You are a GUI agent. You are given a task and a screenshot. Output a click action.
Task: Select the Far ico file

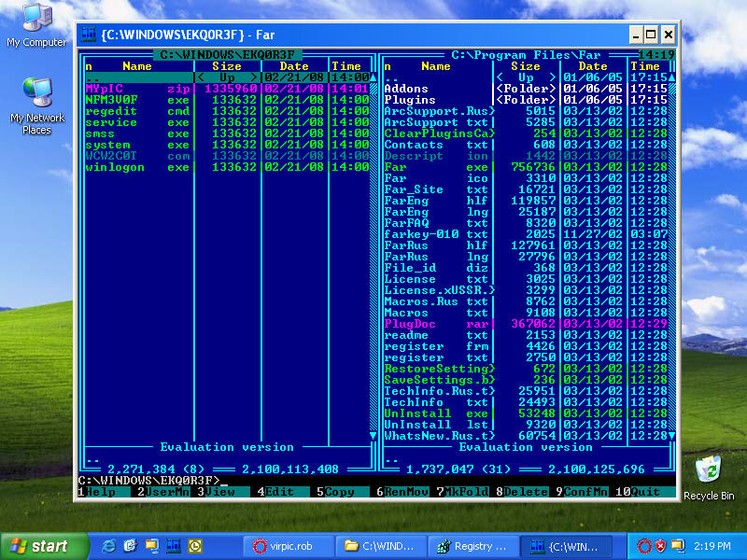pos(526,178)
